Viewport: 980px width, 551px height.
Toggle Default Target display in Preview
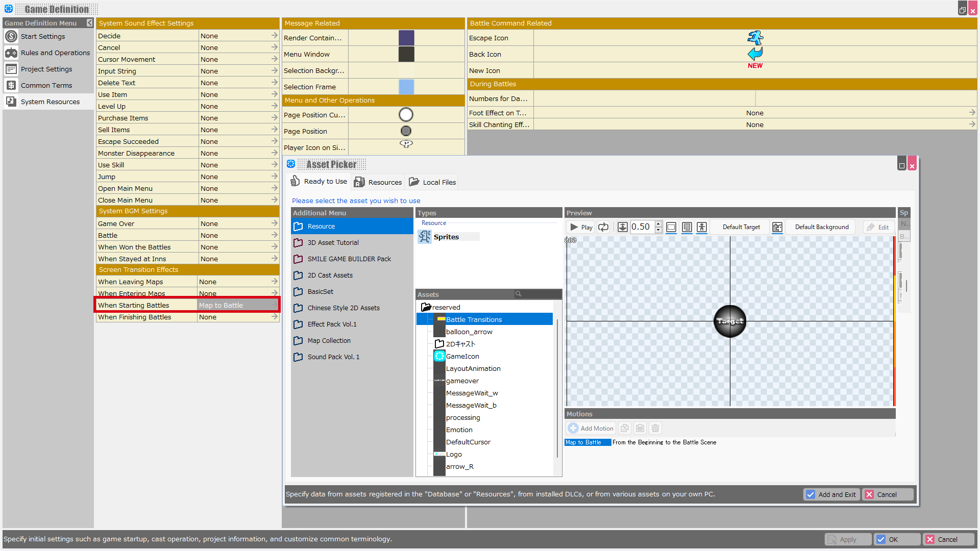[x=741, y=227]
